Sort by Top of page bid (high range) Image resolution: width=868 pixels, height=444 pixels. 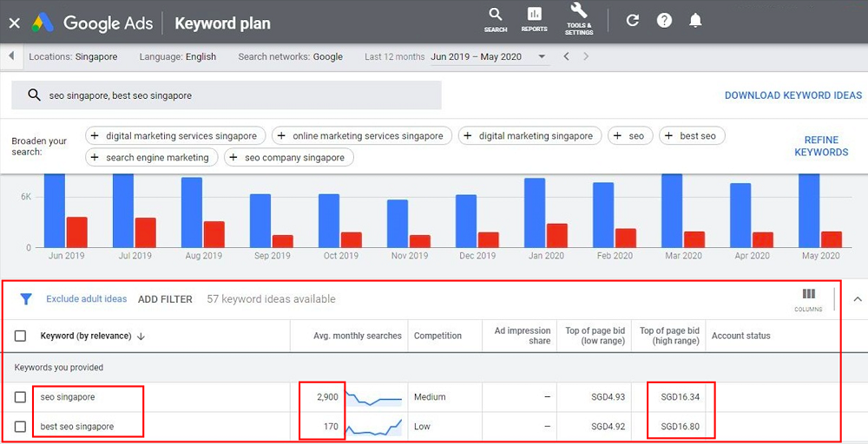pos(670,336)
